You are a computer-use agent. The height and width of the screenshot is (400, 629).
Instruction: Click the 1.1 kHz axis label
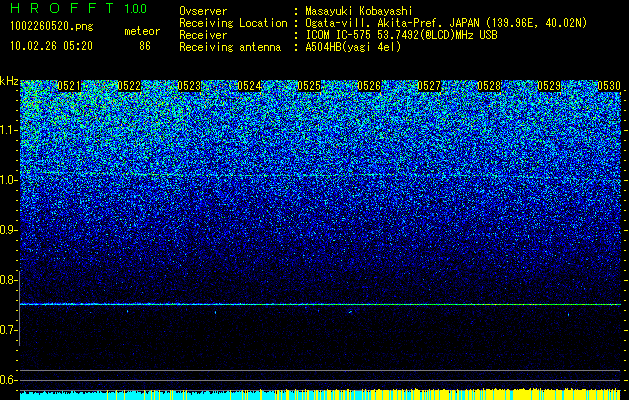[8, 130]
